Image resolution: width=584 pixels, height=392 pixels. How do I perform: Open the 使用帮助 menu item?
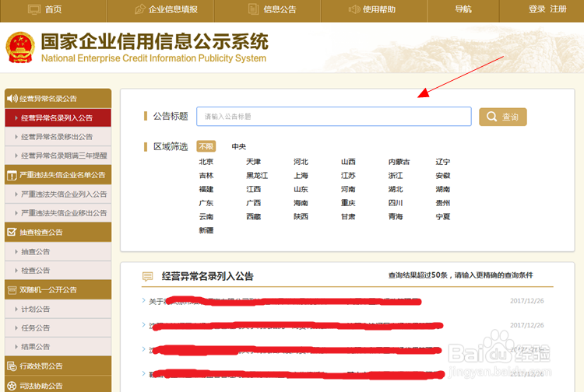379,9
